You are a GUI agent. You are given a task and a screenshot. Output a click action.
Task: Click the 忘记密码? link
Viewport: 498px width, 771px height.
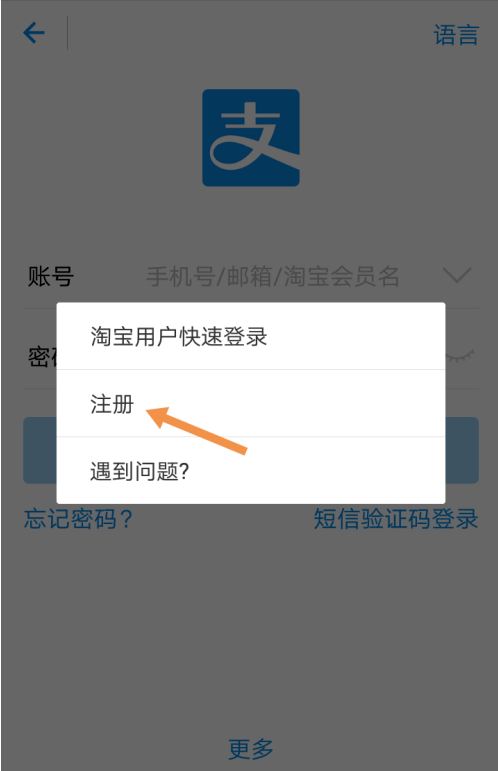(x=78, y=519)
